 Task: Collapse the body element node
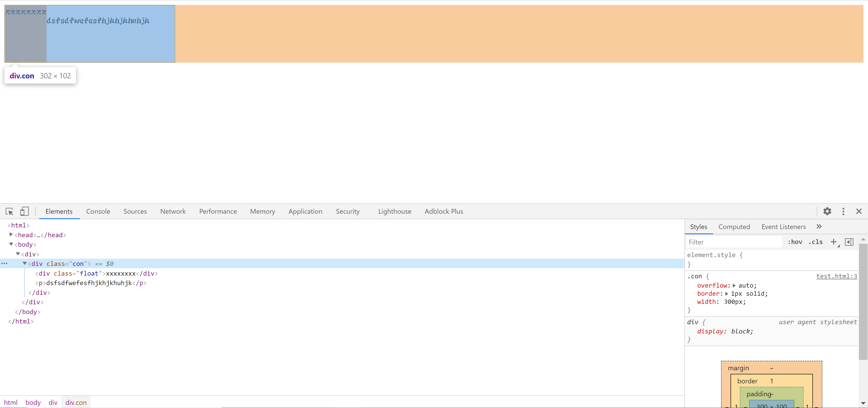click(x=11, y=244)
